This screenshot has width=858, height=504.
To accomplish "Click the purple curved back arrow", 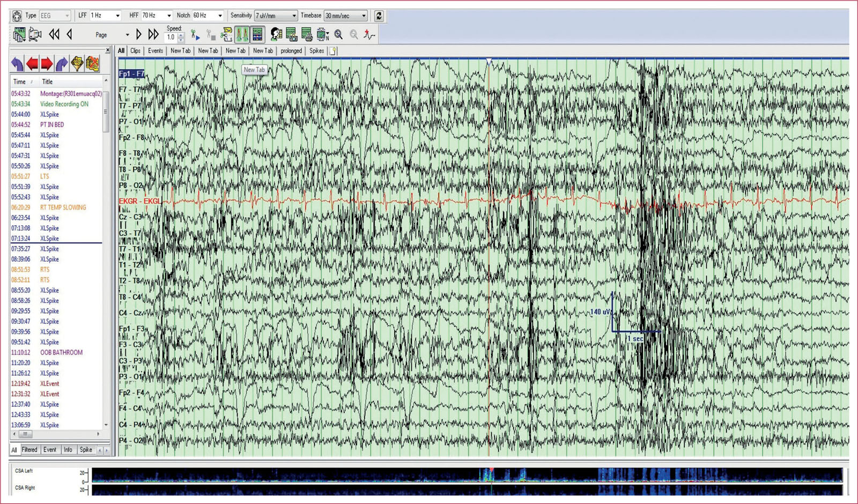I will click(17, 64).
